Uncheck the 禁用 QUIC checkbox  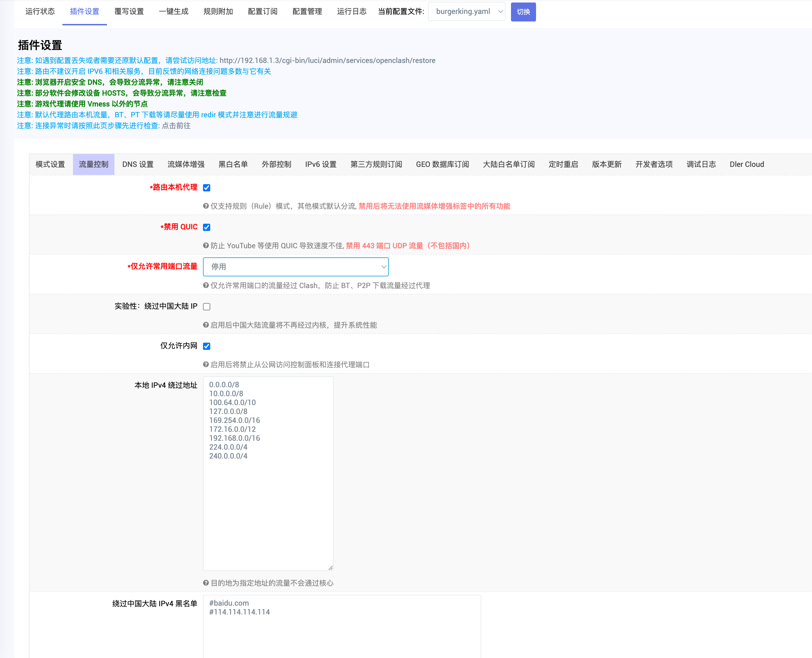click(207, 227)
